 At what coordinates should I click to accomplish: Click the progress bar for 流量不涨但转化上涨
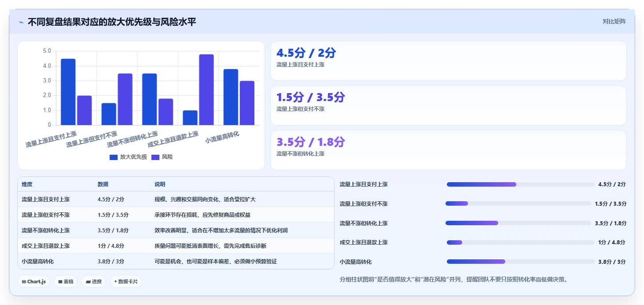(518, 223)
